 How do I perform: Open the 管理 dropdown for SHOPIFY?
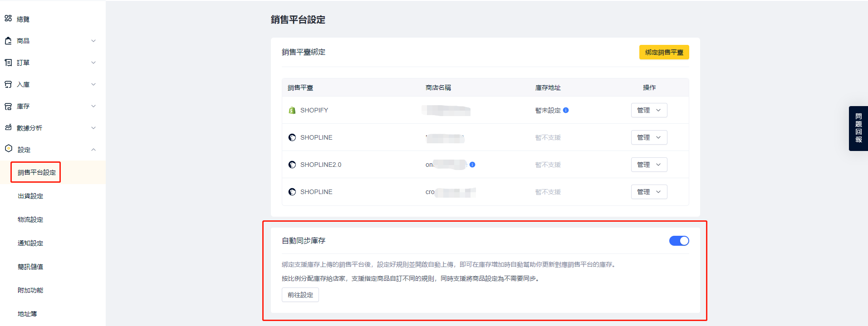click(649, 110)
